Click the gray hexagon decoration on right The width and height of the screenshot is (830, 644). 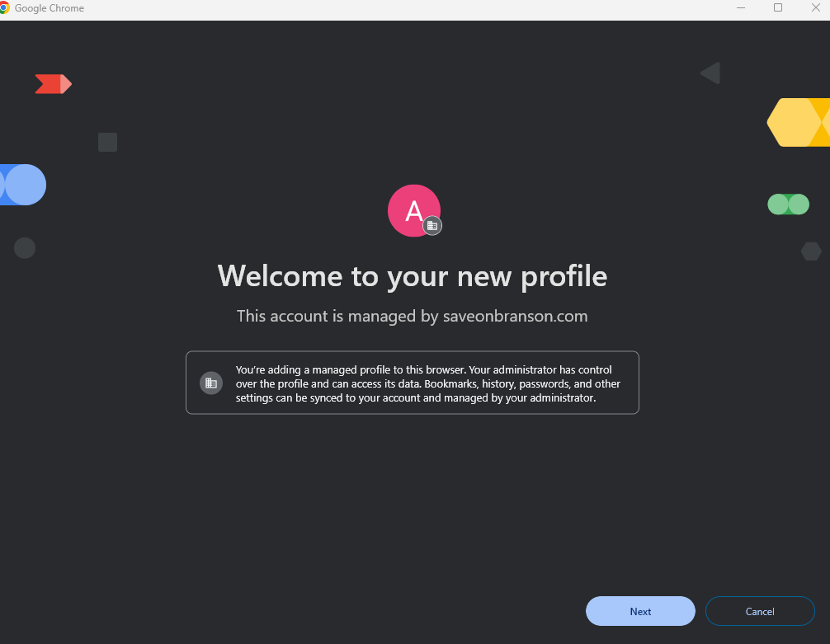coord(811,251)
